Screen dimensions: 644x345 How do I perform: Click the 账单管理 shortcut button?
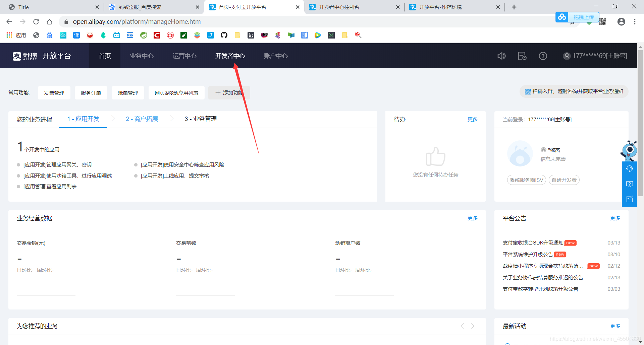[x=128, y=93]
